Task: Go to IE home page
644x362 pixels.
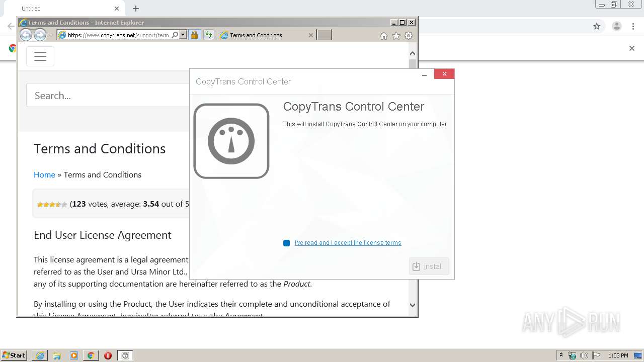Action: click(384, 36)
